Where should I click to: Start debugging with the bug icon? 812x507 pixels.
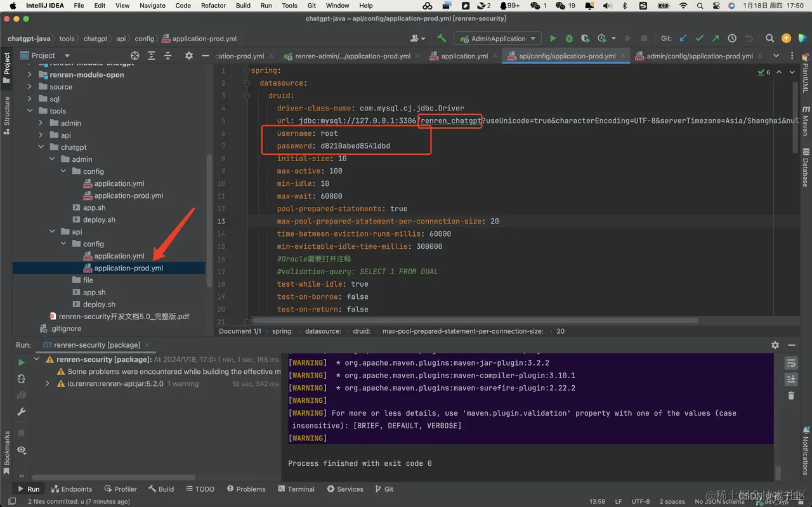coord(569,39)
